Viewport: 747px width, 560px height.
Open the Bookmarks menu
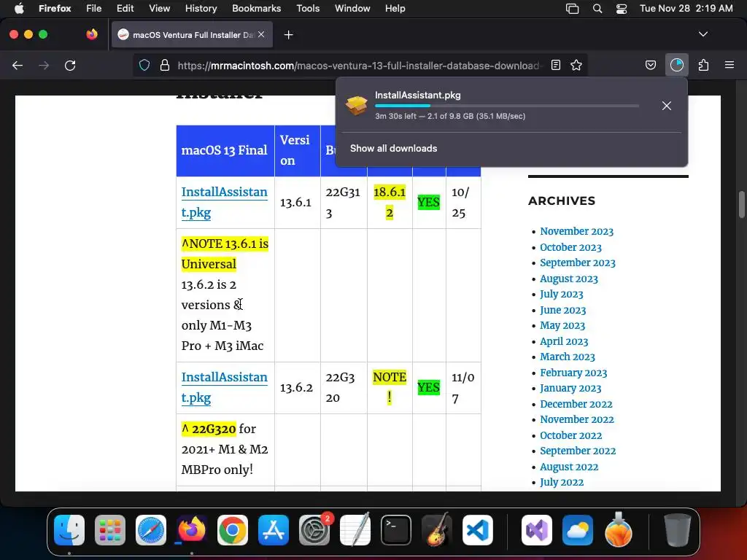pyautogui.click(x=256, y=8)
